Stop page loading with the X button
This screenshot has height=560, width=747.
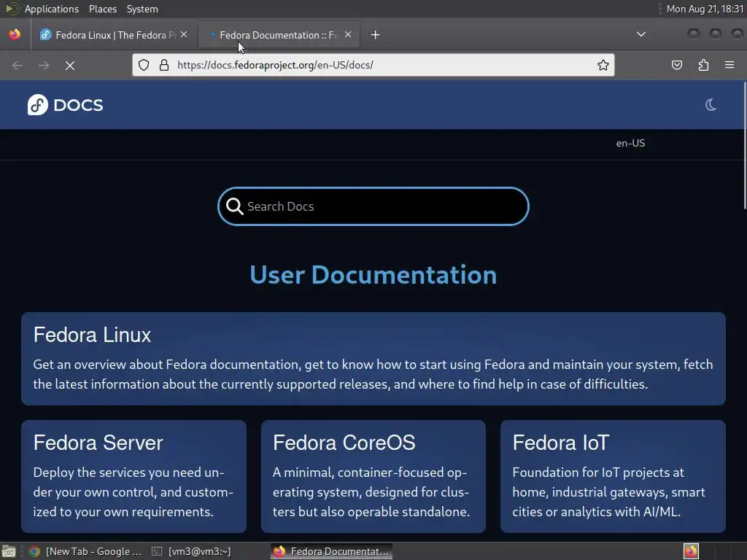(70, 65)
